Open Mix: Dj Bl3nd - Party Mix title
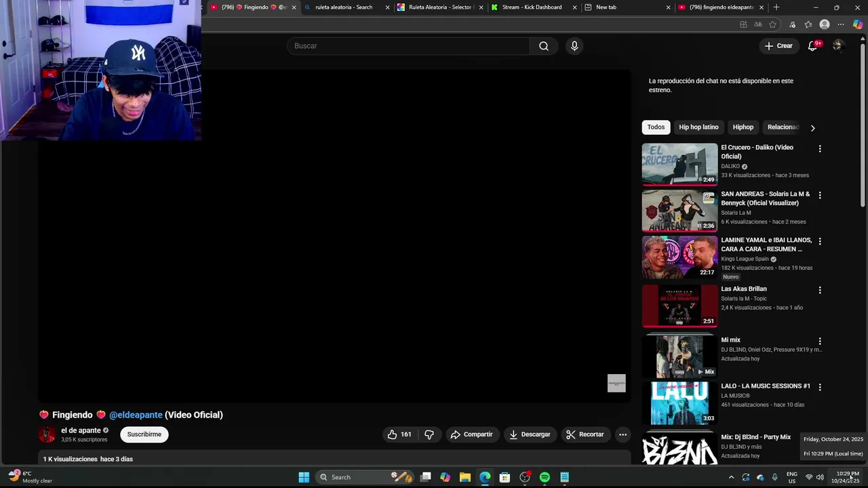Image resolution: width=868 pixels, height=488 pixels. 756,437
